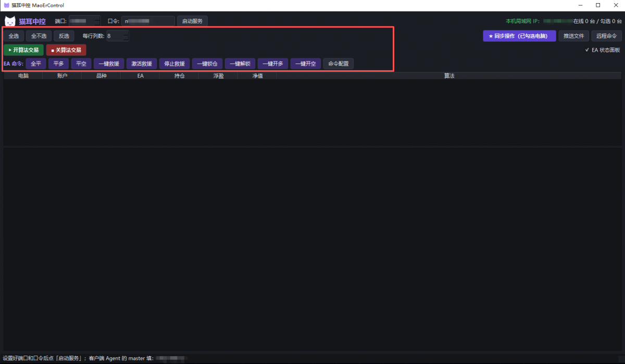Screen dimensions: 625x364
Task: Click the 持仓 column header
Action: pyautogui.click(x=179, y=76)
